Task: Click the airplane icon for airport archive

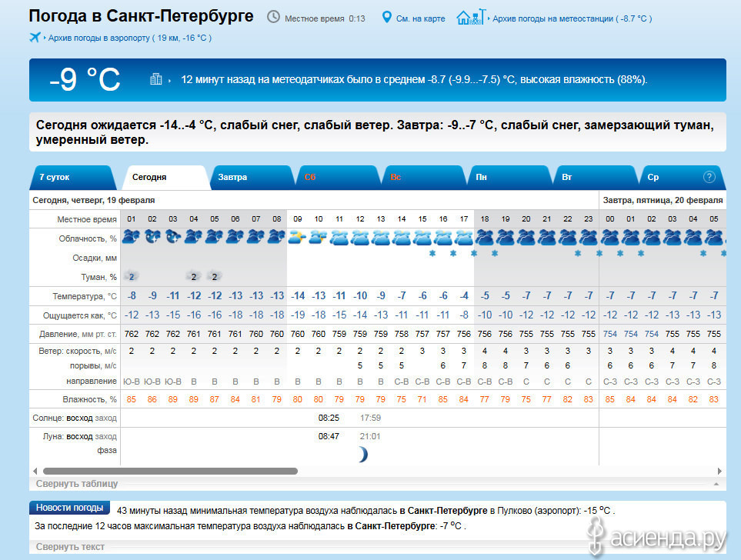Action: point(35,37)
